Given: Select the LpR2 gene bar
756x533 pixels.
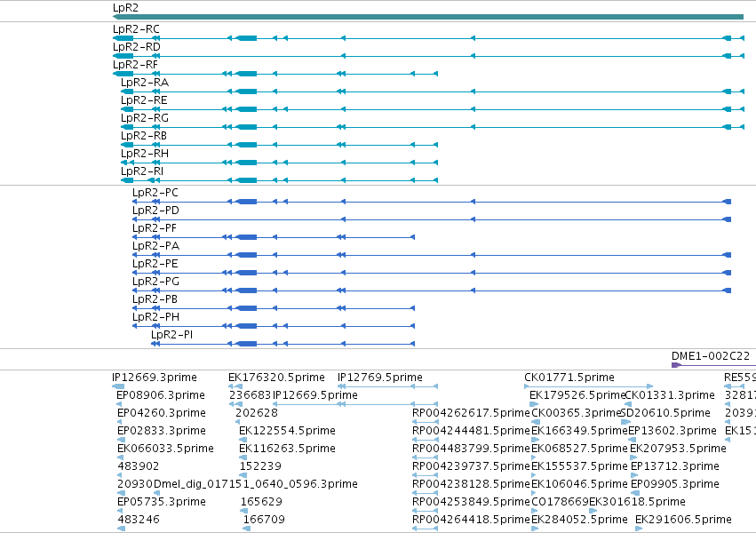Looking at the screenshot, I should click(428, 17).
